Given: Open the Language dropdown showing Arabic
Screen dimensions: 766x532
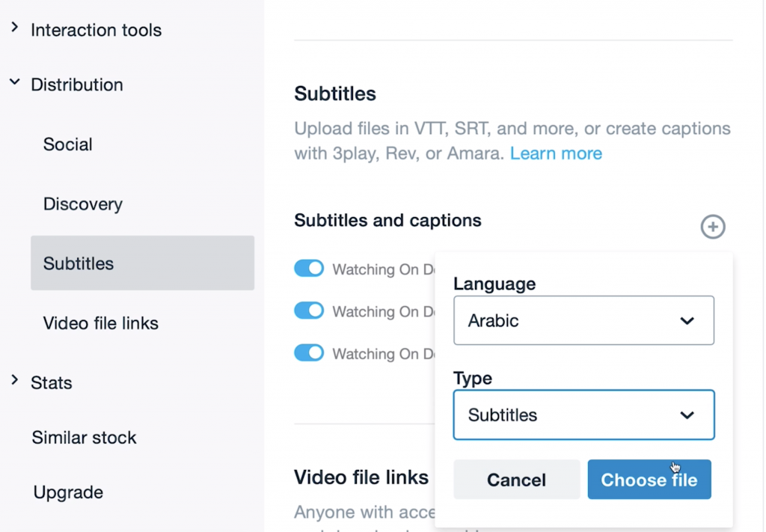Looking at the screenshot, I should 583,321.
